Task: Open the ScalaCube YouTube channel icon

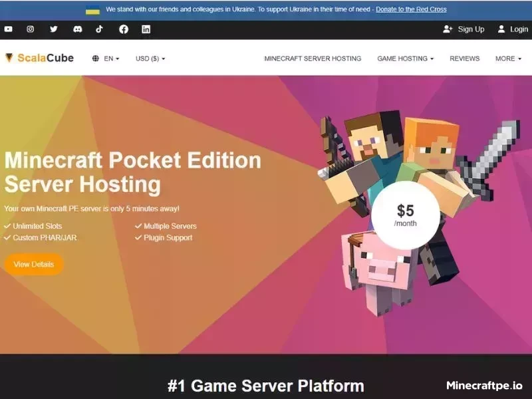Action: (x=9, y=29)
